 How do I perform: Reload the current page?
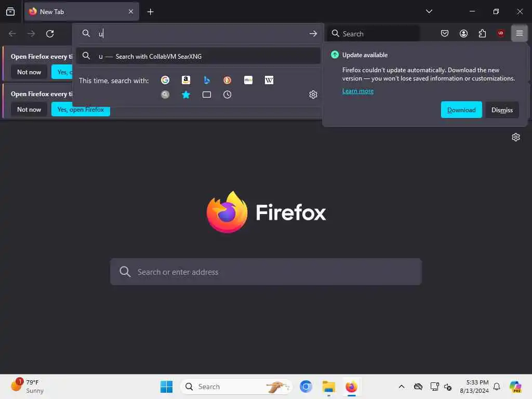50,34
